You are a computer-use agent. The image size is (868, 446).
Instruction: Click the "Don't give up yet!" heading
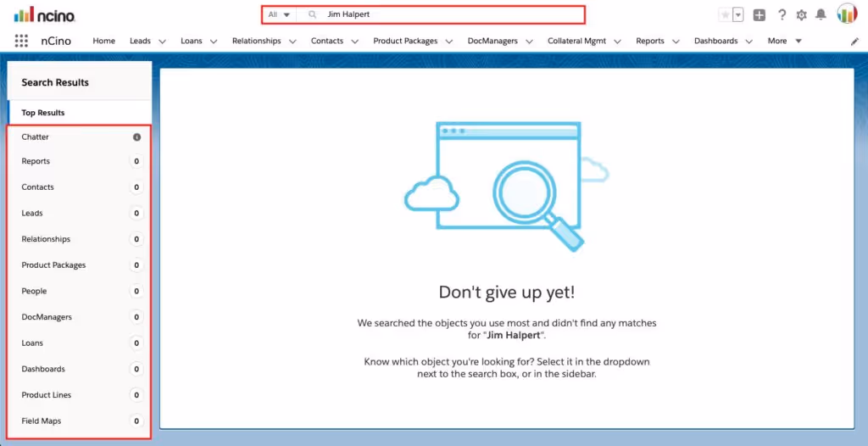click(x=507, y=293)
